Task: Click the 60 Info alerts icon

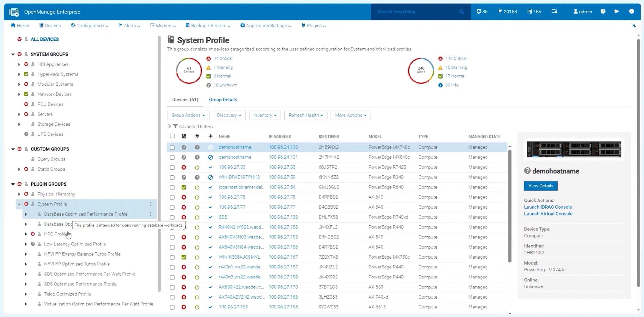Action: coord(440,85)
